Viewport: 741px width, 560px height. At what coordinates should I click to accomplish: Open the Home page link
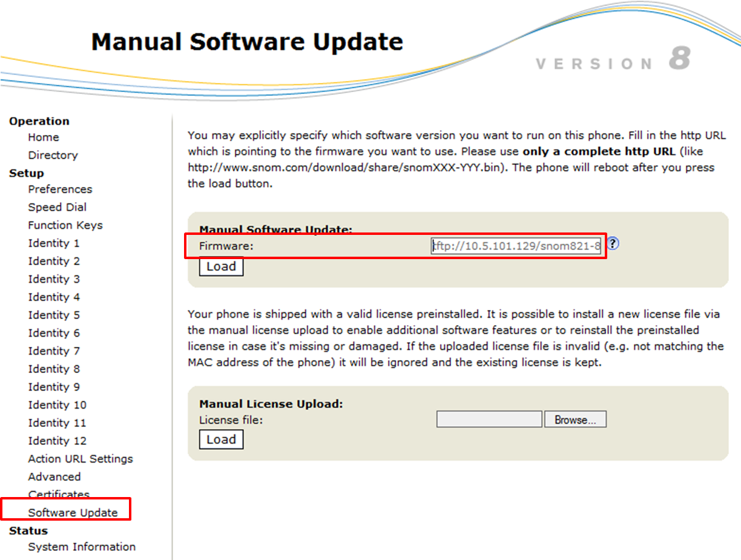(44, 137)
